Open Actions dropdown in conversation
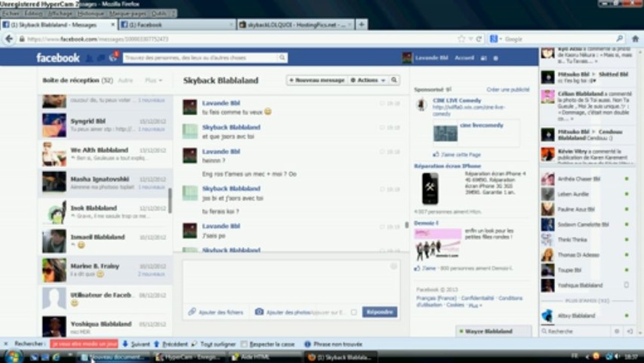This screenshot has width=644, height=363. 368,80
